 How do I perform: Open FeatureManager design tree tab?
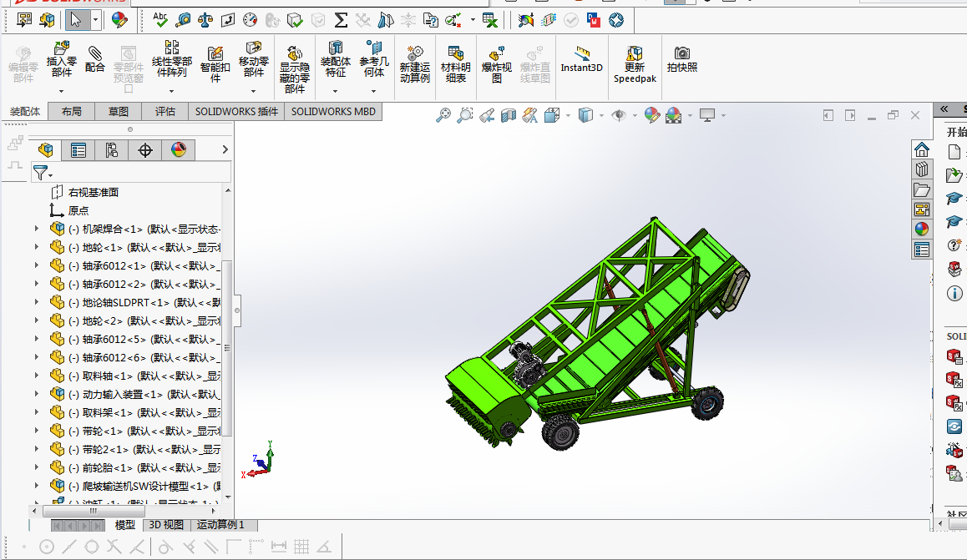(x=46, y=149)
